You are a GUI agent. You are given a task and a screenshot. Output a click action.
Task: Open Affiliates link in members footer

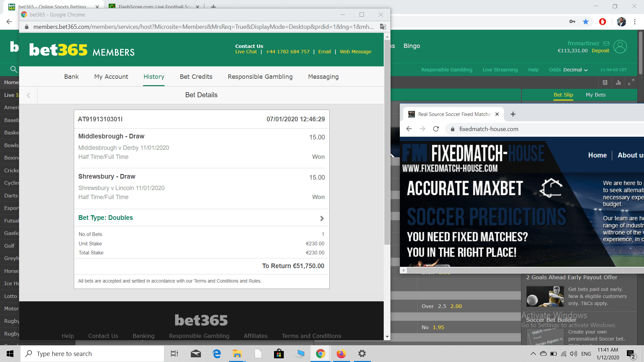point(256,336)
